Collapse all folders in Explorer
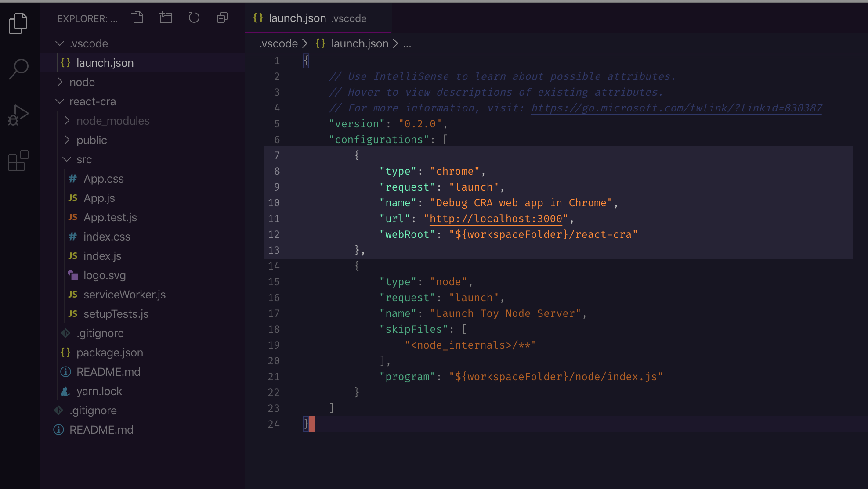Image resolution: width=868 pixels, height=489 pixels. tap(222, 18)
